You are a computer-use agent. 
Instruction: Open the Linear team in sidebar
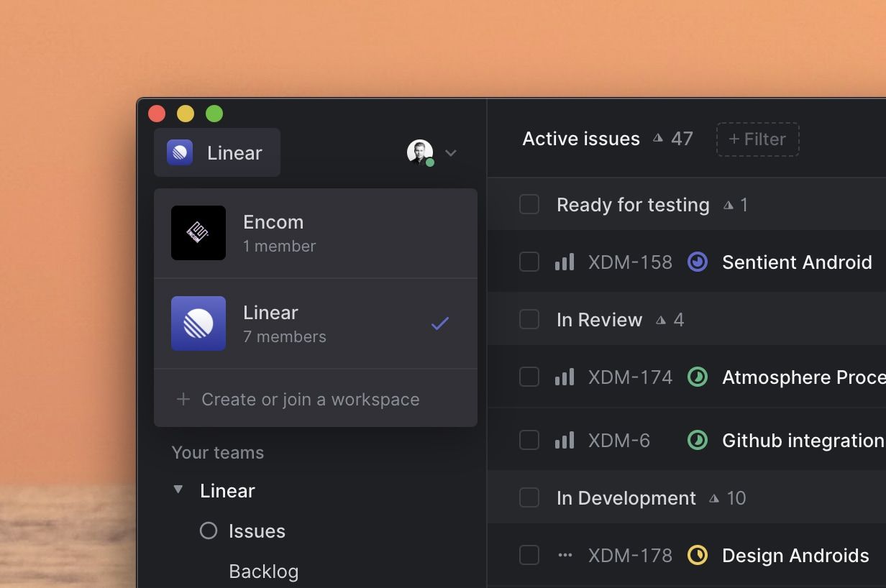point(227,490)
